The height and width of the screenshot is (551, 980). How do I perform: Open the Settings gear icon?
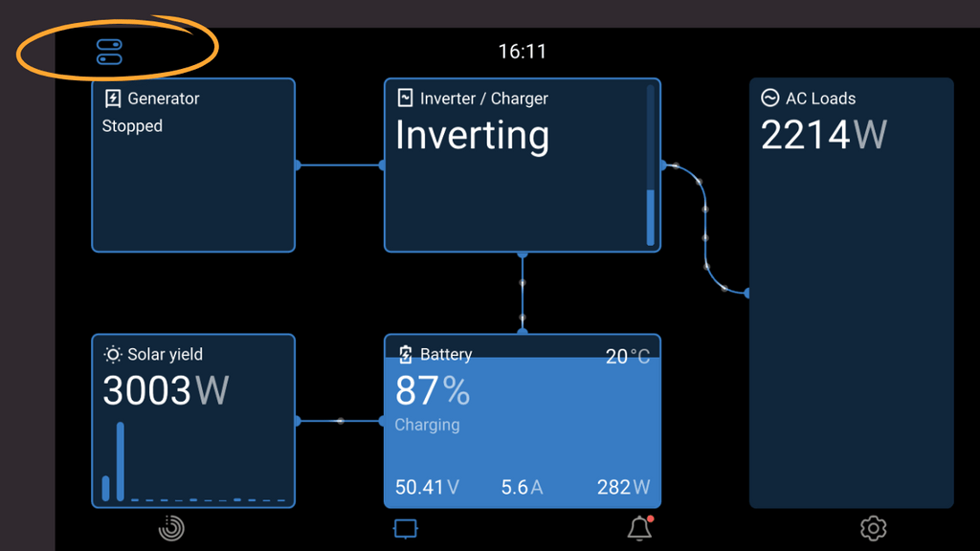(x=873, y=528)
